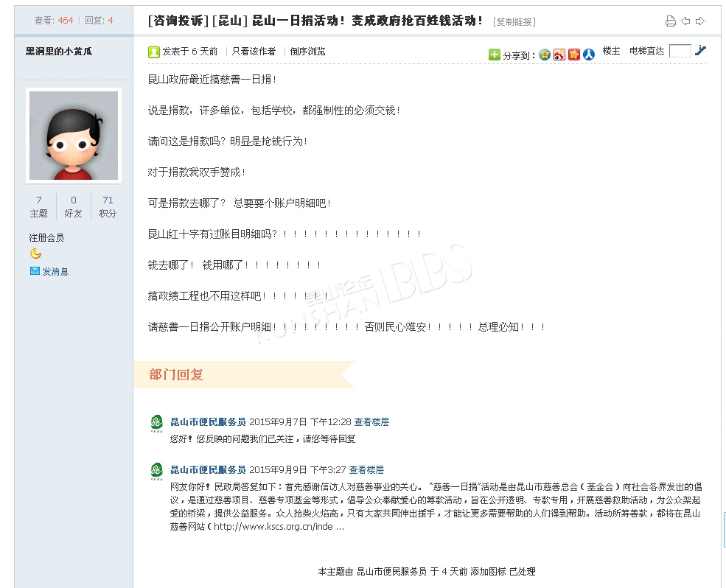Share to Sina Weibo icon

tap(559, 55)
